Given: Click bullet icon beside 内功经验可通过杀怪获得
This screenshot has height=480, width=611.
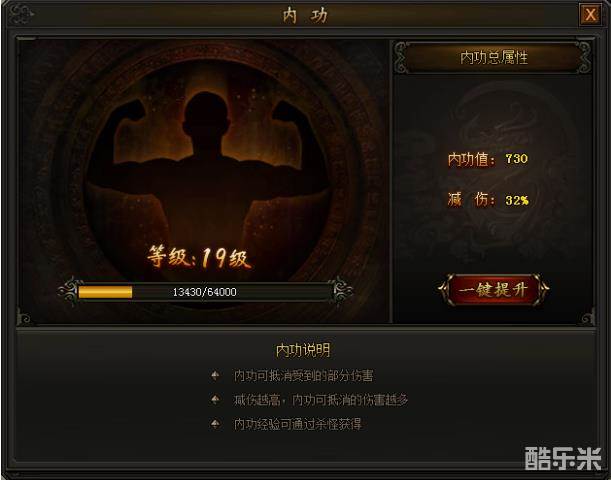Looking at the screenshot, I should [215, 424].
